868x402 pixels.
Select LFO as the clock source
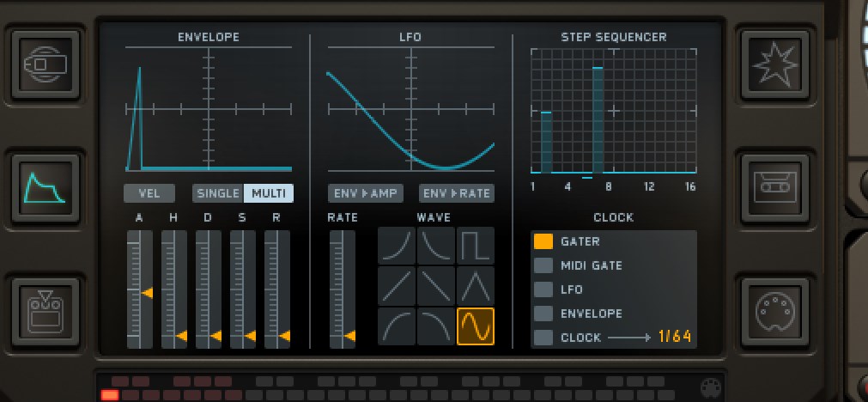click(x=543, y=289)
